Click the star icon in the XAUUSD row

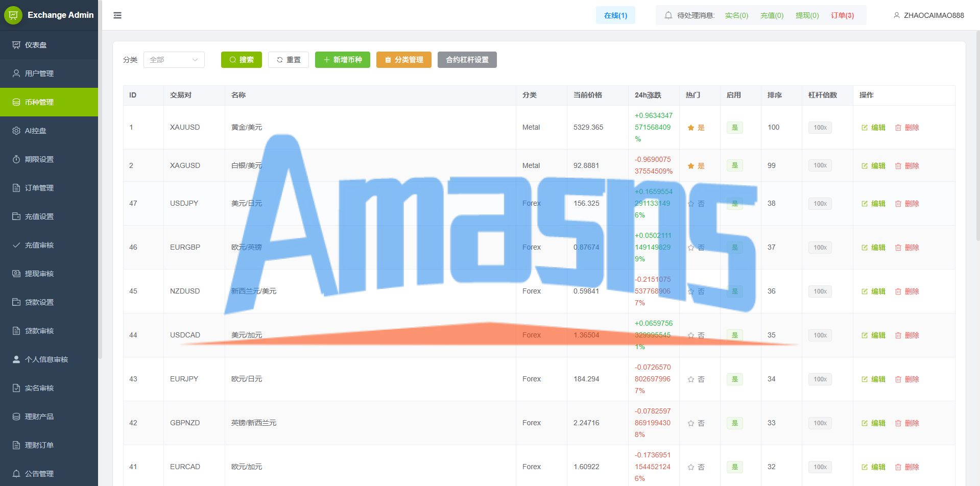click(691, 128)
